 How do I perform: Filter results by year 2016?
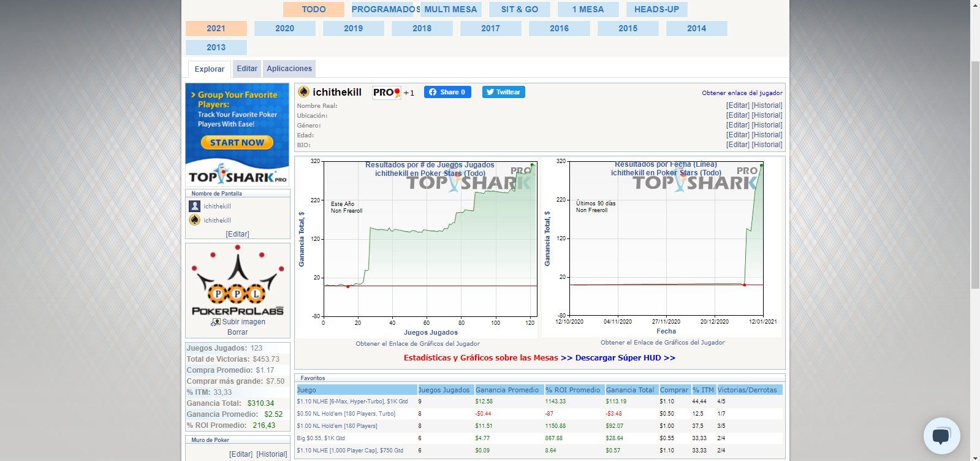coord(560,28)
